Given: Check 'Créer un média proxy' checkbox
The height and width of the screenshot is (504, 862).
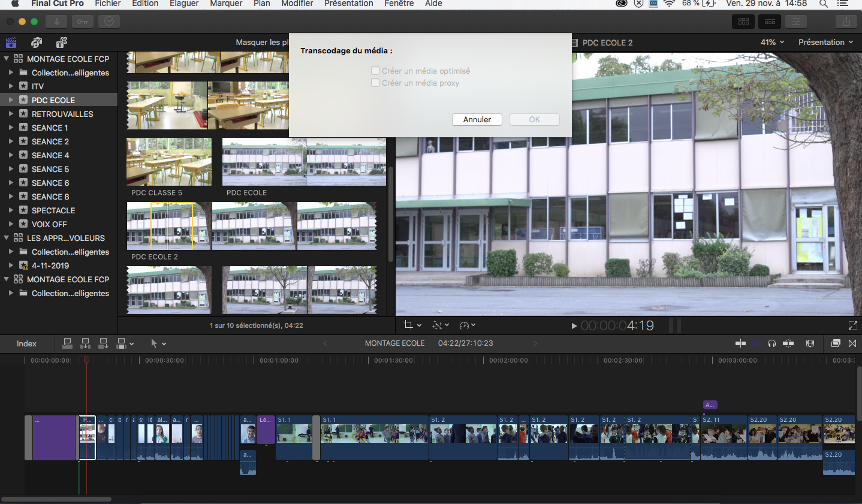Looking at the screenshot, I should pyautogui.click(x=375, y=83).
